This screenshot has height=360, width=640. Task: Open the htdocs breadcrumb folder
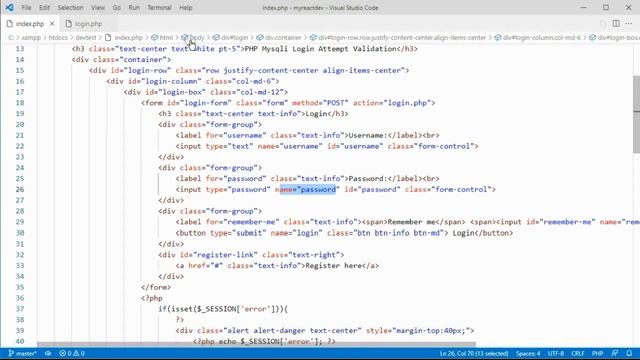pos(58,38)
